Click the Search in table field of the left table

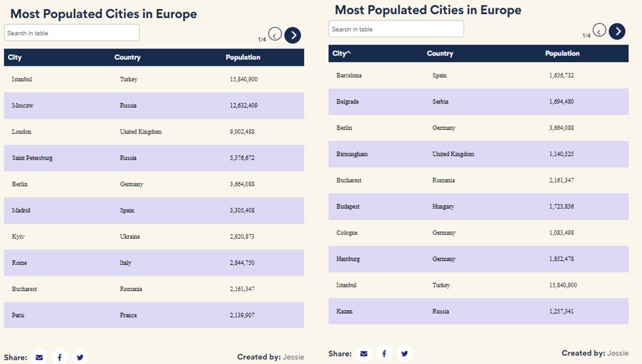[x=71, y=32]
